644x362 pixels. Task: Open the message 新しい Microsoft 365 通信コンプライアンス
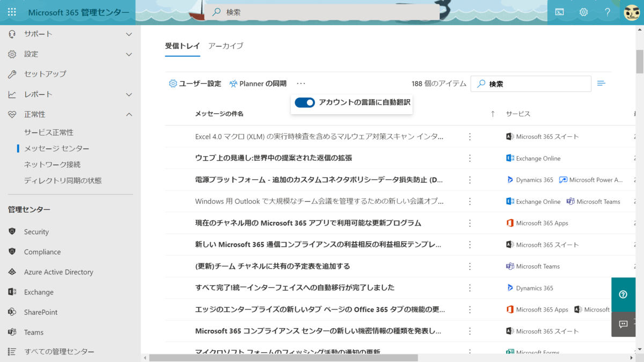pos(318,245)
